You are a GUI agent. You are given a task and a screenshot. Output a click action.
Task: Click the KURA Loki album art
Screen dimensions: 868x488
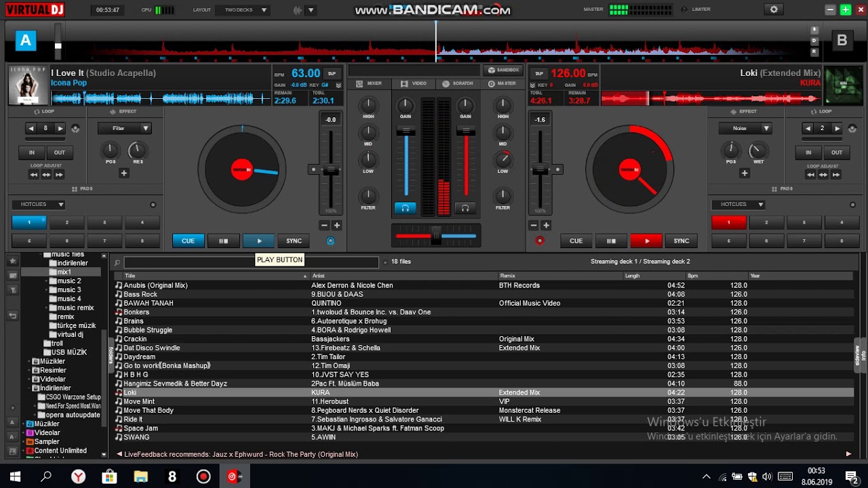[x=842, y=86]
